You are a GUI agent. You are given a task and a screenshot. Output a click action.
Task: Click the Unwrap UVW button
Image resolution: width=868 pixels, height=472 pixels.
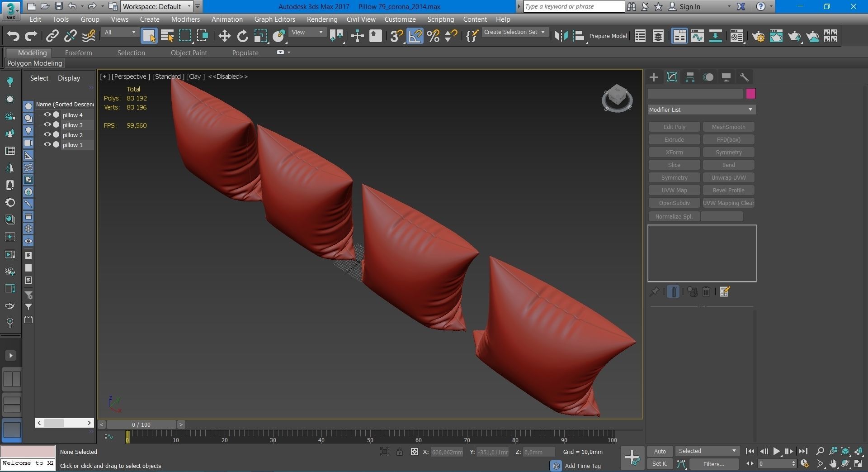tap(728, 178)
